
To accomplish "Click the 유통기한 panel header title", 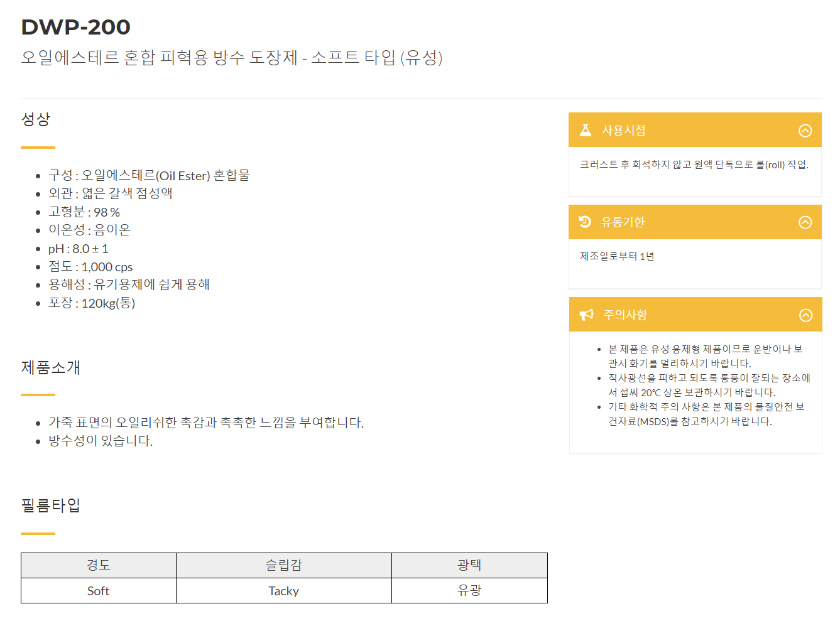I will click(623, 222).
